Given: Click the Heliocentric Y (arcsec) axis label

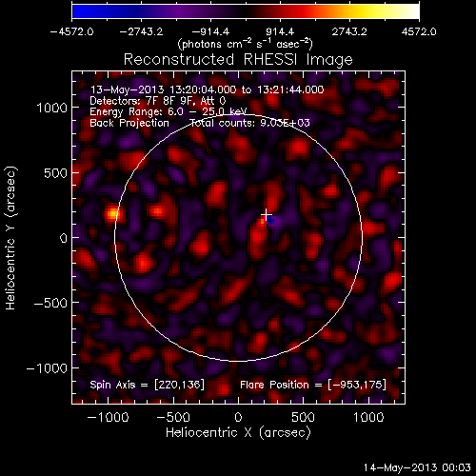Looking at the screenshot, I should pyautogui.click(x=10, y=238).
